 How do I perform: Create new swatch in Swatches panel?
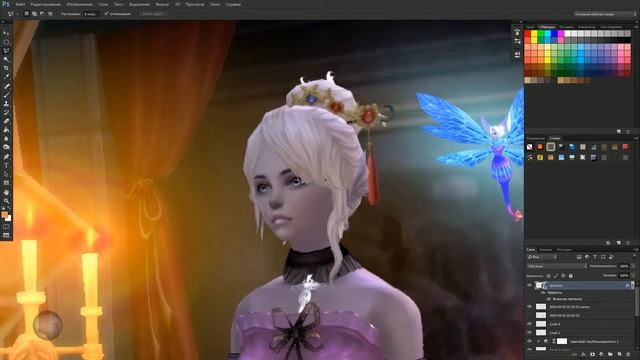tap(619, 131)
